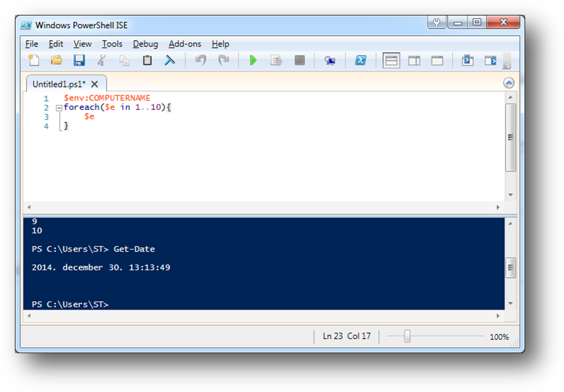The width and height of the screenshot is (564, 392).
Task: Click script pane scroll left arrow
Action: click(x=29, y=207)
